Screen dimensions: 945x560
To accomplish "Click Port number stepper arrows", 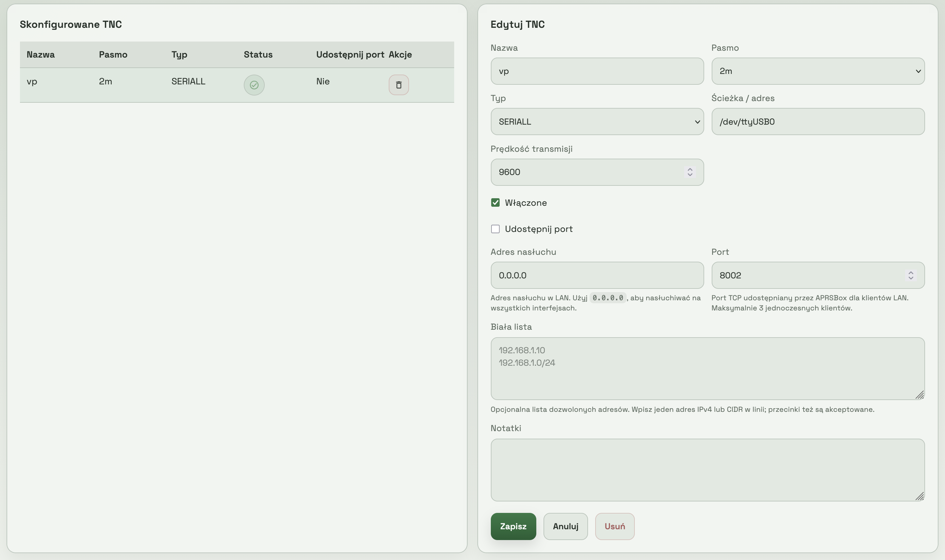I will point(910,275).
